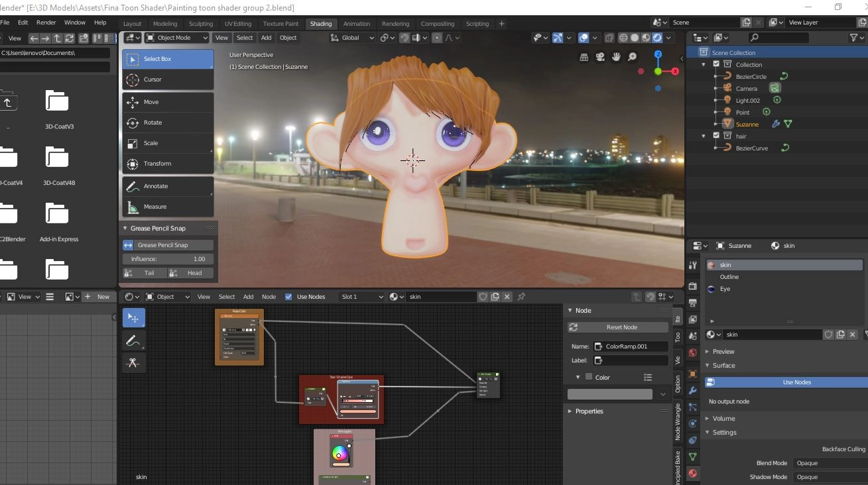
Task: Open the Render menu
Action: click(x=46, y=23)
